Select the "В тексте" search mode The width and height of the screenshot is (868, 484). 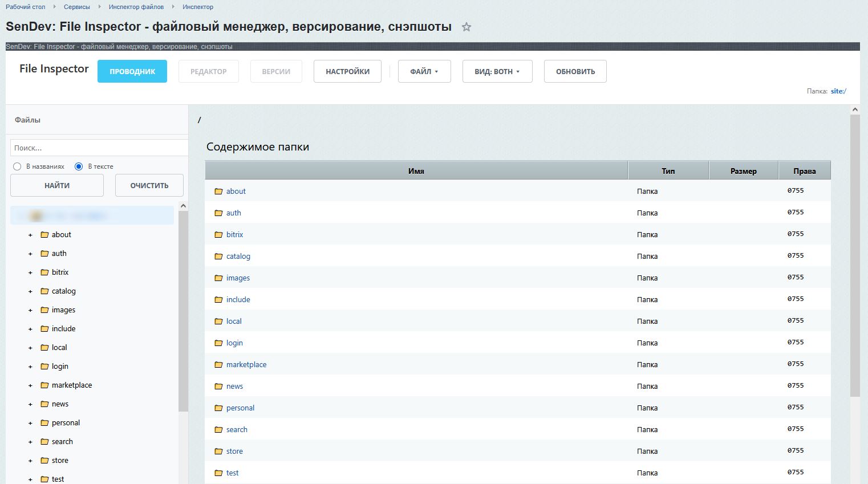(x=78, y=166)
